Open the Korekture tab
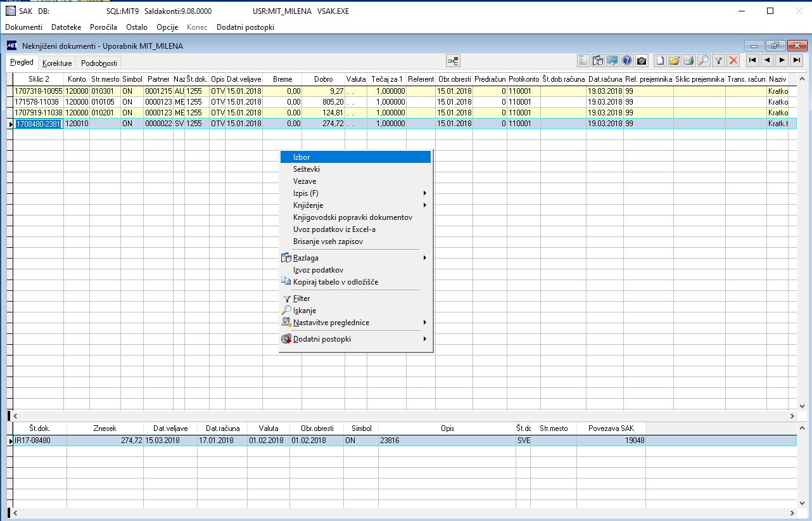 (x=57, y=63)
